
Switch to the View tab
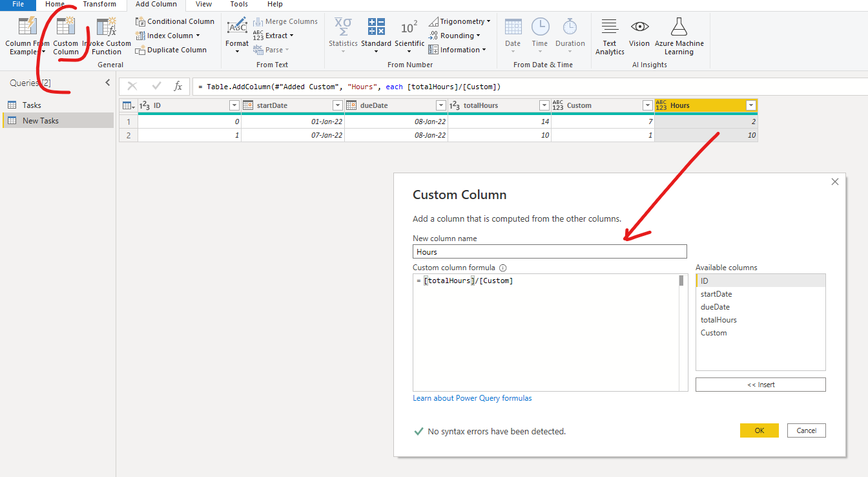point(203,5)
